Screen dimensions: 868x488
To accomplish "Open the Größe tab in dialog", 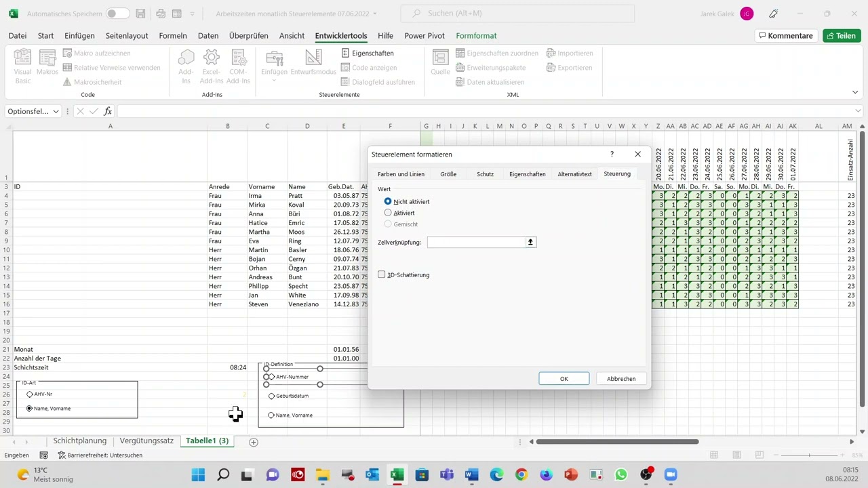I will (448, 174).
